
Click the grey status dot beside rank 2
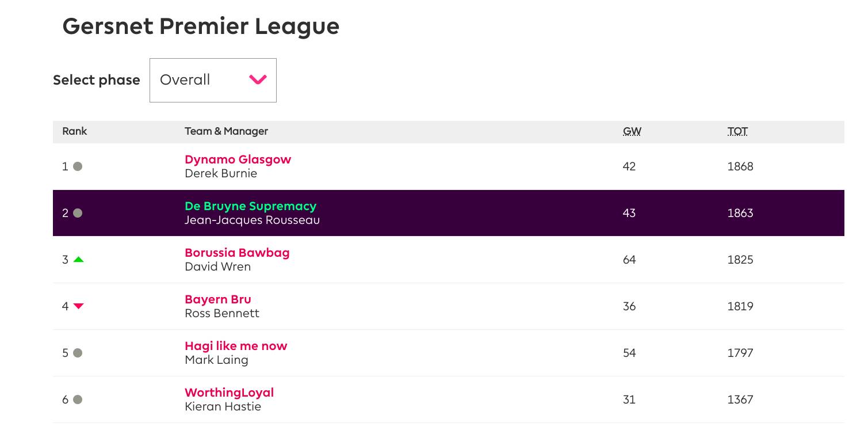tap(78, 213)
